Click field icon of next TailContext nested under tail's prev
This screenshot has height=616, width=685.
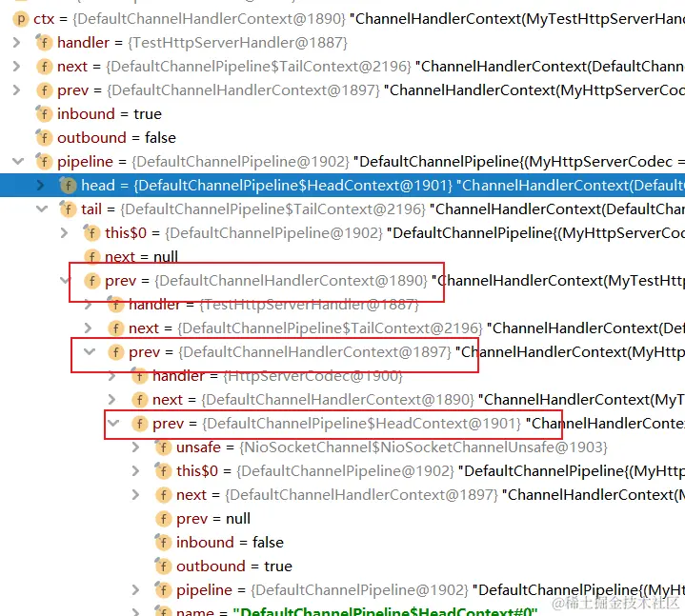(x=115, y=328)
